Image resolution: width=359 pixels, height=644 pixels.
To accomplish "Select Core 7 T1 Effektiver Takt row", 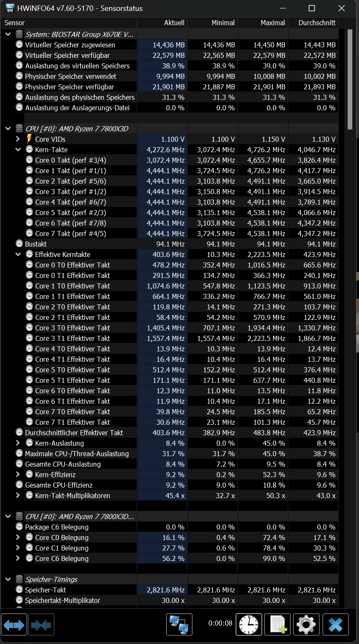I will click(170, 422).
